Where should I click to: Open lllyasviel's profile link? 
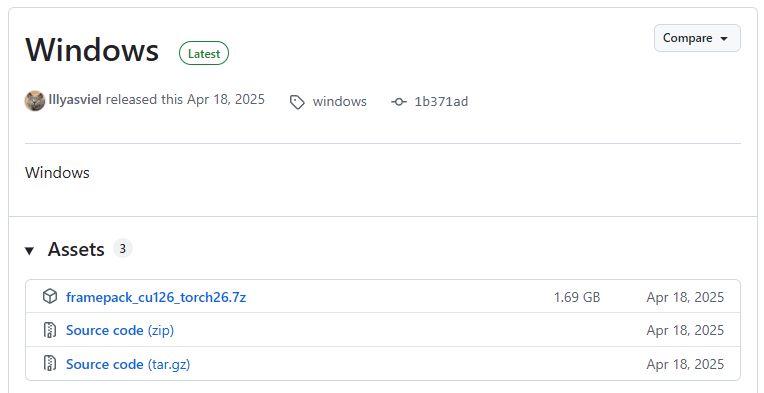click(75, 100)
